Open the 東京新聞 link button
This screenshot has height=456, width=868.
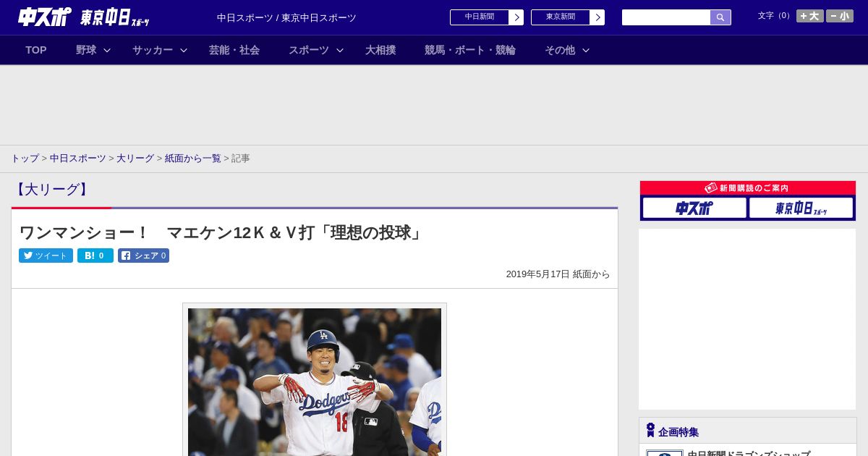pos(561,17)
